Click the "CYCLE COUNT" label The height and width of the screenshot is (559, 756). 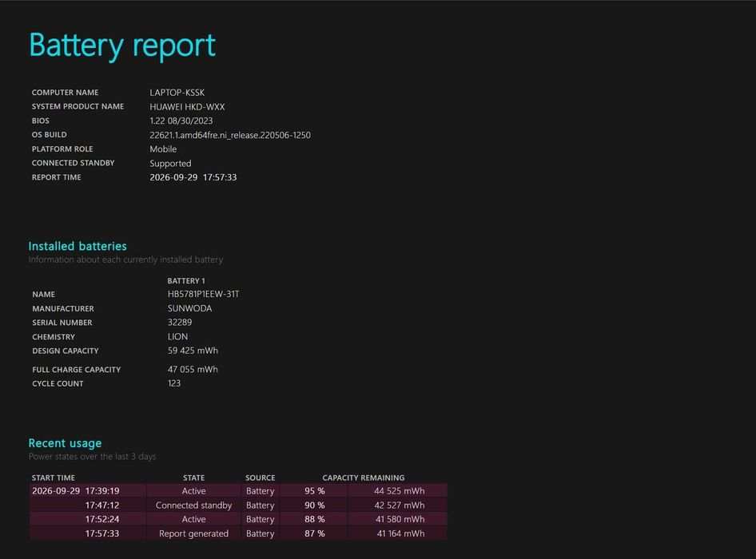(58, 383)
